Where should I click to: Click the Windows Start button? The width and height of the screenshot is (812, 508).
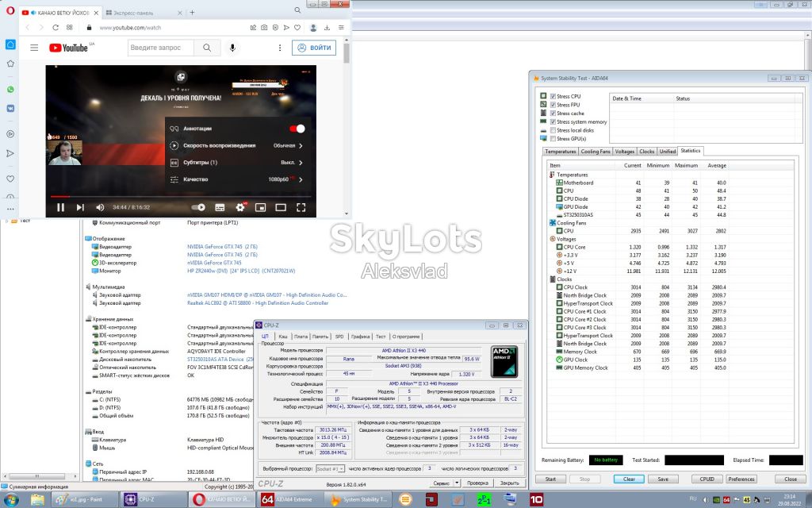click(x=11, y=500)
